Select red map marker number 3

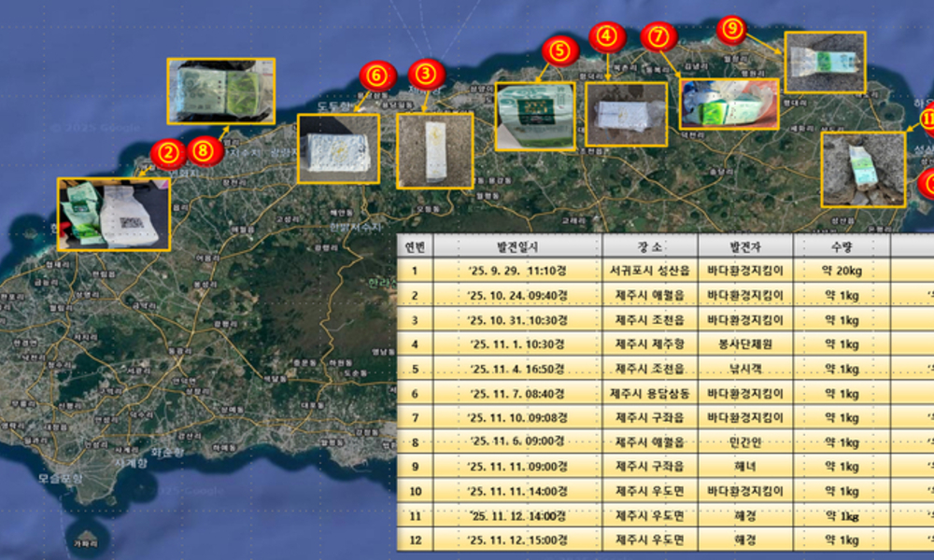(427, 72)
